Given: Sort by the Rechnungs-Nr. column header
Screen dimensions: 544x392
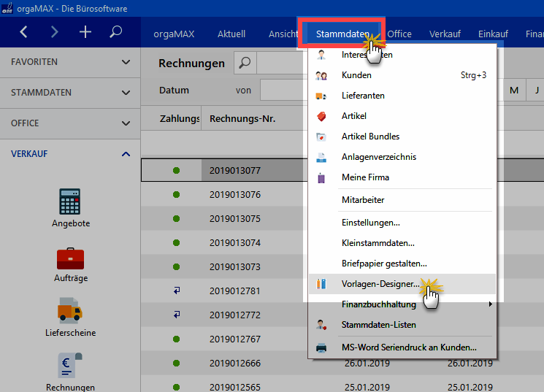Looking at the screenshot, I should click(242, 119).
